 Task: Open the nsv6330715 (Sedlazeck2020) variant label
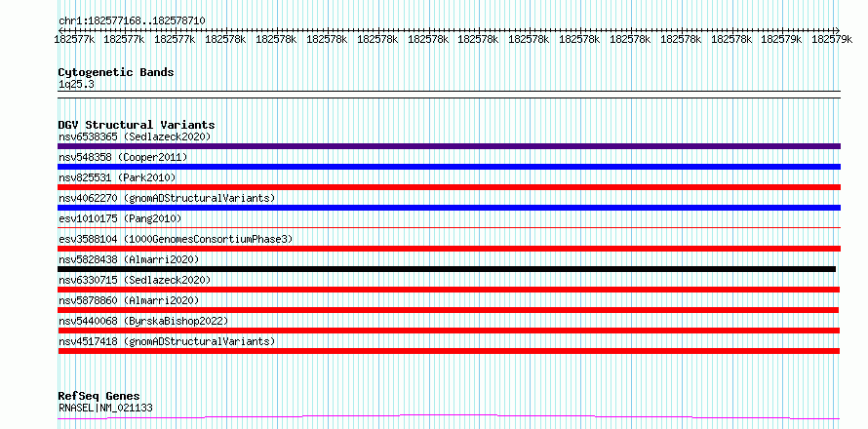(135, 280)
